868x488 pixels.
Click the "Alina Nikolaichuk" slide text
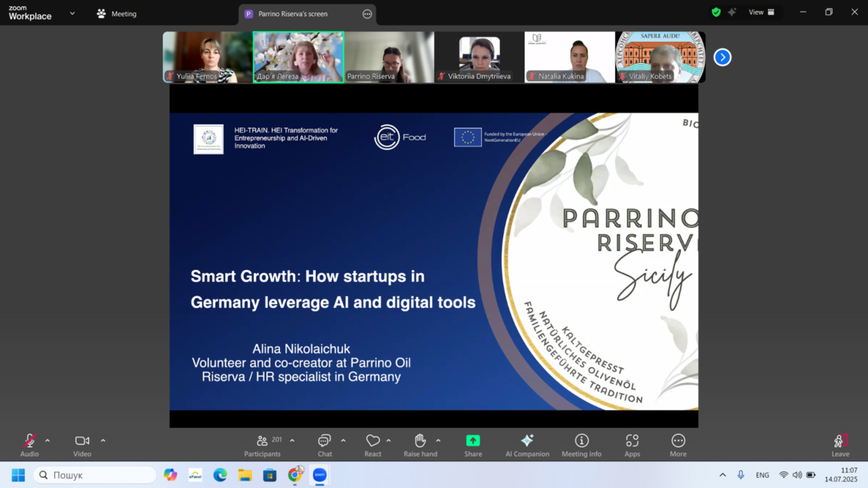[x=301, y=349]
